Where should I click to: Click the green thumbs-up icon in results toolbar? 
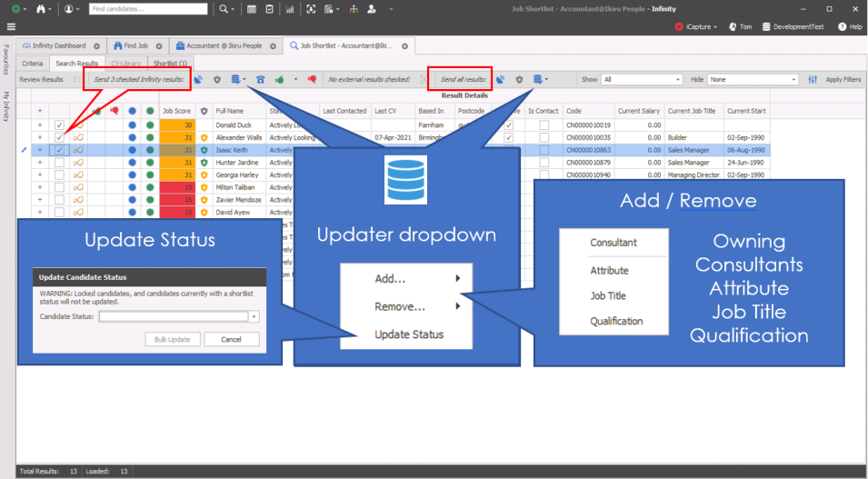(280, 80)
